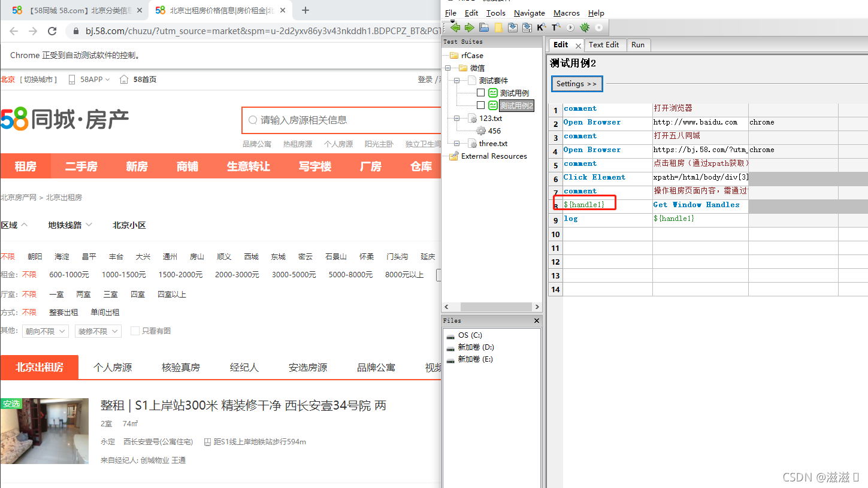Switch to the Run tab

tap(638, 45)
